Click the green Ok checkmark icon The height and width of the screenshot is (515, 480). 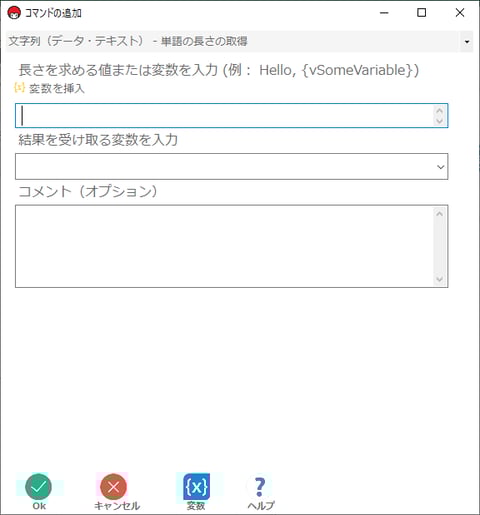pyautogui.click(x=39, y=487)
